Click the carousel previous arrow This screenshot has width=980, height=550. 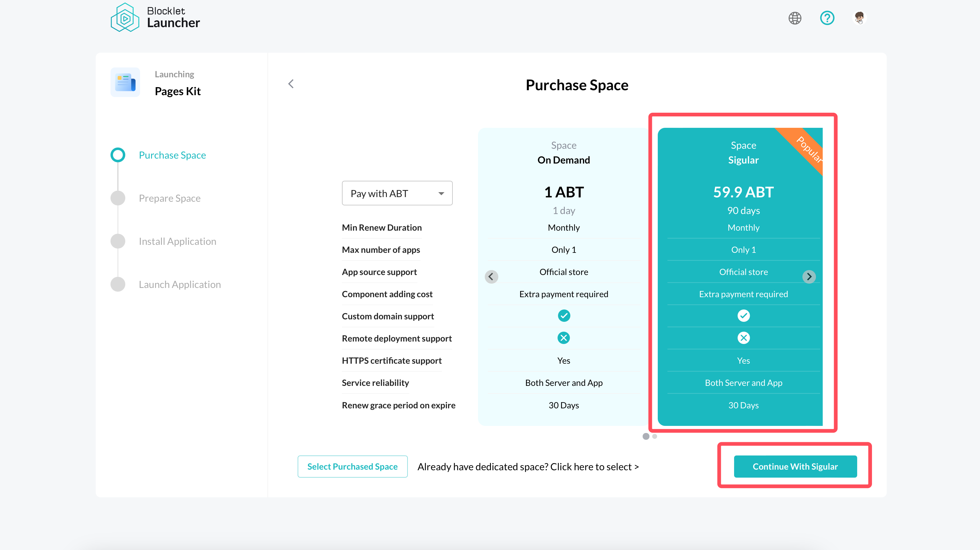click(491, 276)
